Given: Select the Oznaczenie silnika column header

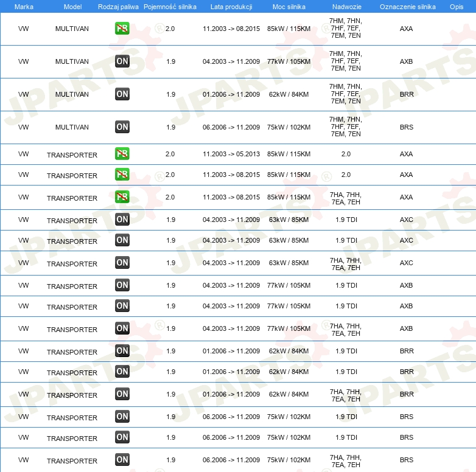Looking at the screenshot, I should [407, 6].
